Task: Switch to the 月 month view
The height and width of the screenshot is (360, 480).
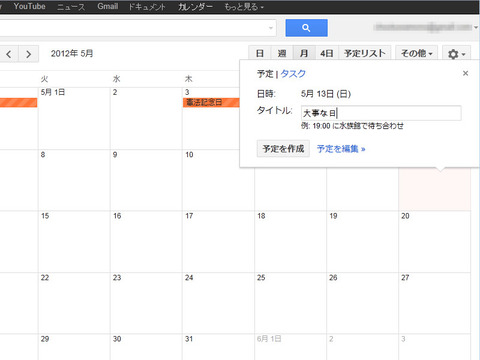Action: pyautogui.click(x=304, y=53)
